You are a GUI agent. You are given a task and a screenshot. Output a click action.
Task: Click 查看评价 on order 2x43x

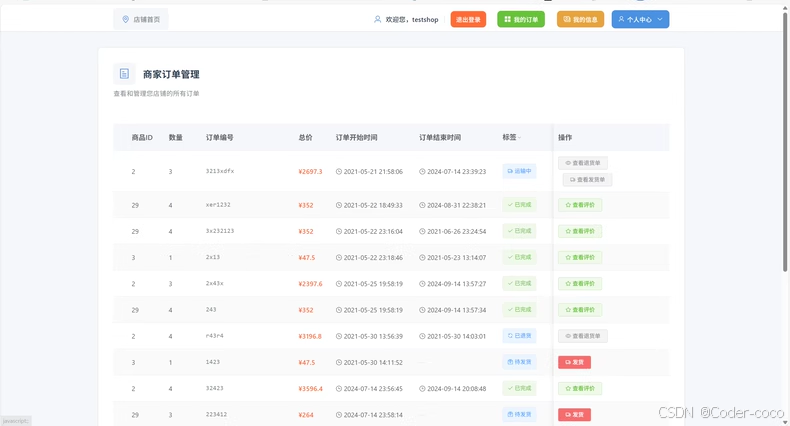580,283
